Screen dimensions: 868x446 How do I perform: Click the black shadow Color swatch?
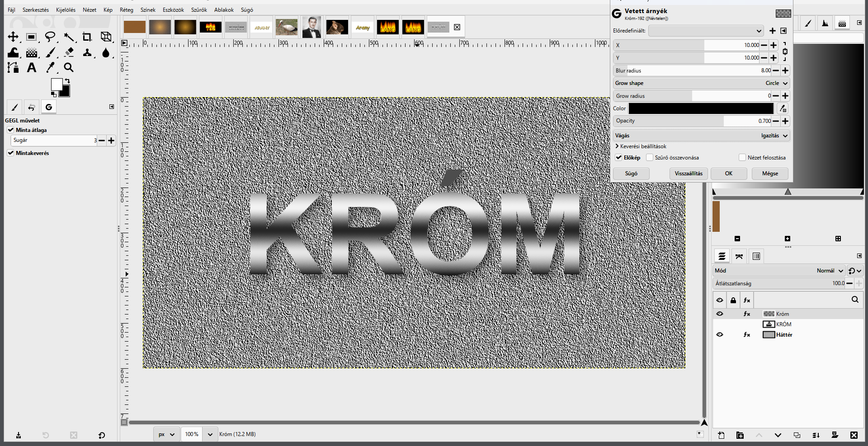point(701,108)
